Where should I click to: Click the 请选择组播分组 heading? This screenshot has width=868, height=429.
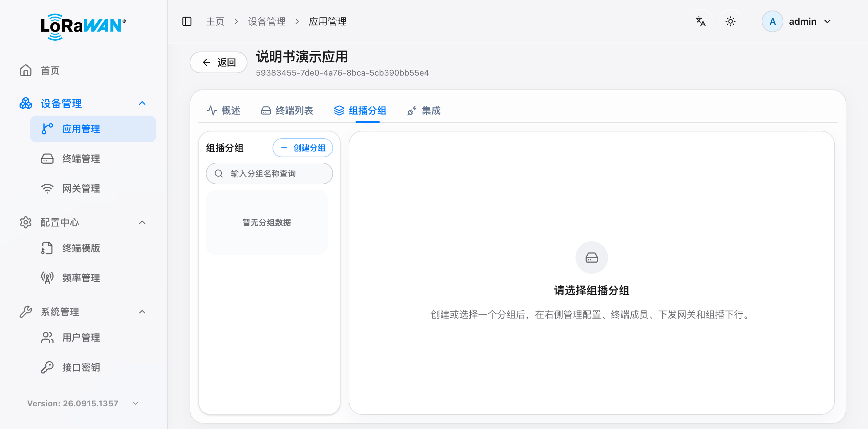(591, 290)
